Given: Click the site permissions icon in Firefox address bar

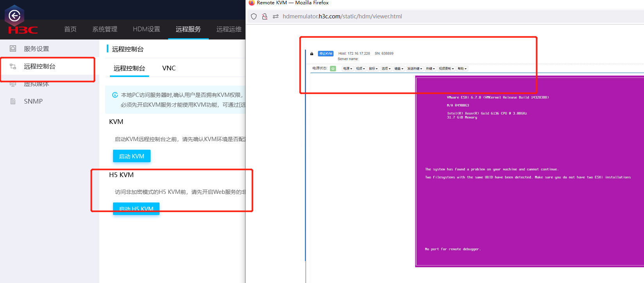Looking at the screenshot, I should 276,16.
